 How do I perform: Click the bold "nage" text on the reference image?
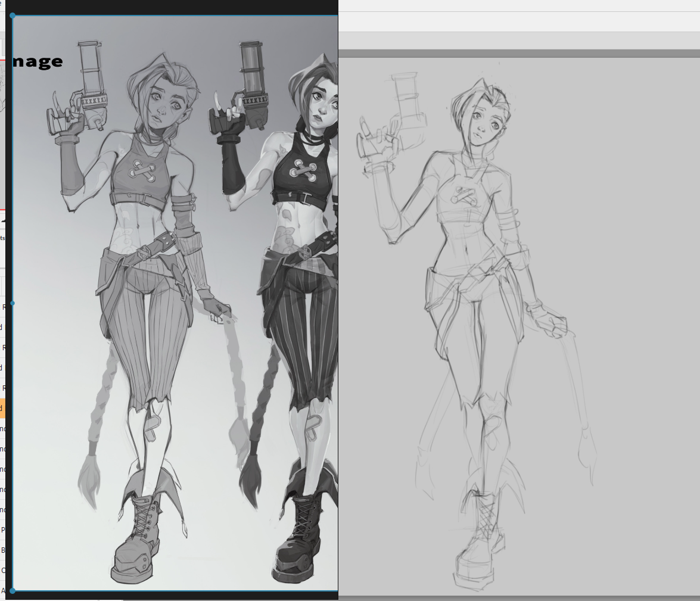[38, 61]
